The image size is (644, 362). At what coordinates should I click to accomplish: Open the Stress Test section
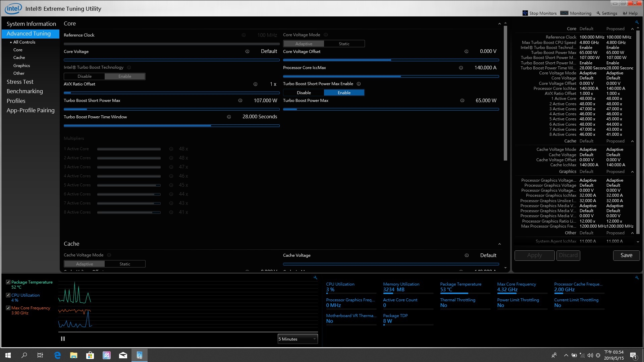(20, 82)
